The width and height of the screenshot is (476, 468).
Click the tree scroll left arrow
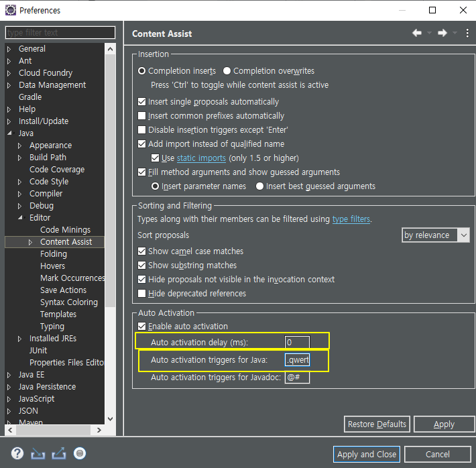pyautogui.click(x=10, y=430)
